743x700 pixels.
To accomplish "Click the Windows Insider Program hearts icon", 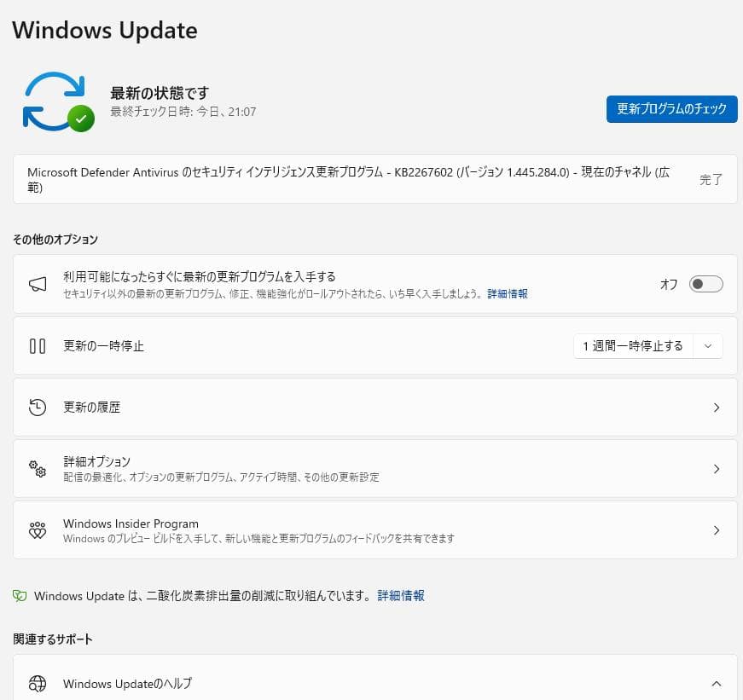I will (38, 530).
